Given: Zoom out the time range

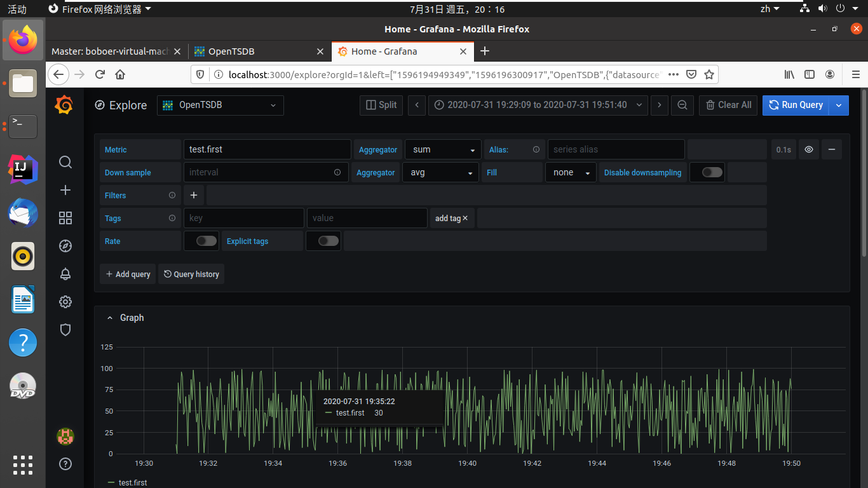Looking at the screenshot, I should tap(682, 105).
